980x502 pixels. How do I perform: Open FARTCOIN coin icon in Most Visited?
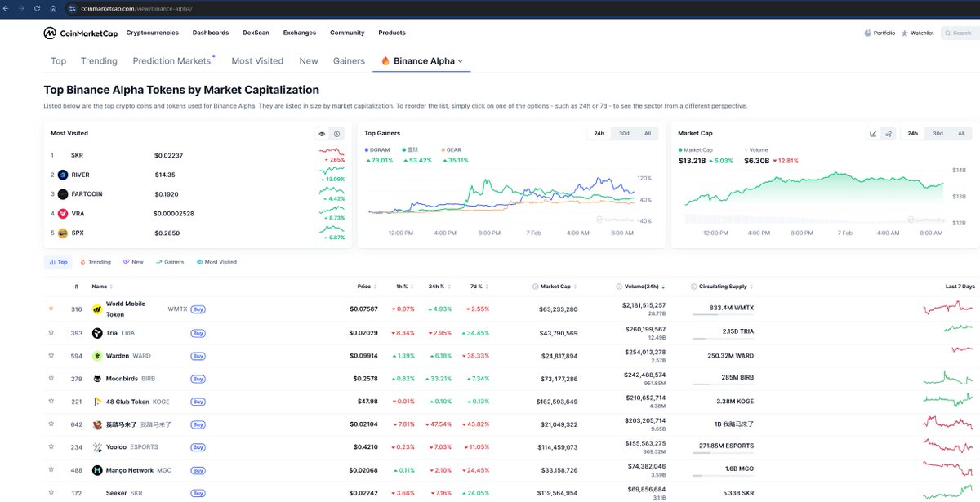62,194
